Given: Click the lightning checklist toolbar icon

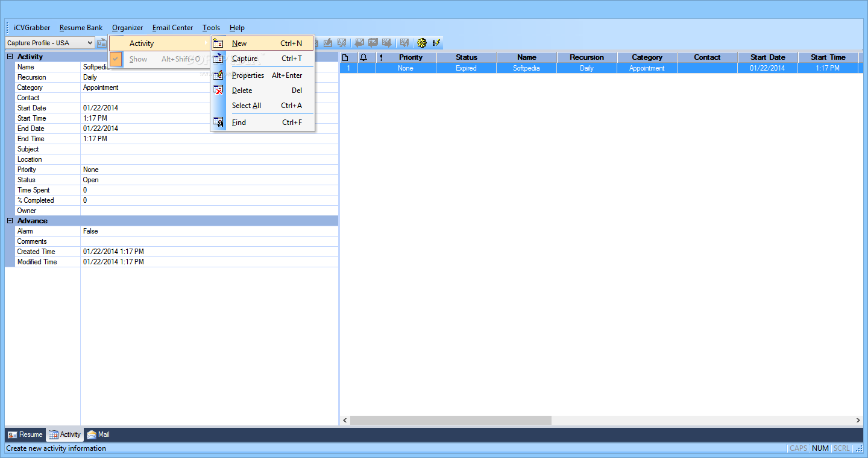Looking at the screenshot, I should (x=436, y=43).
